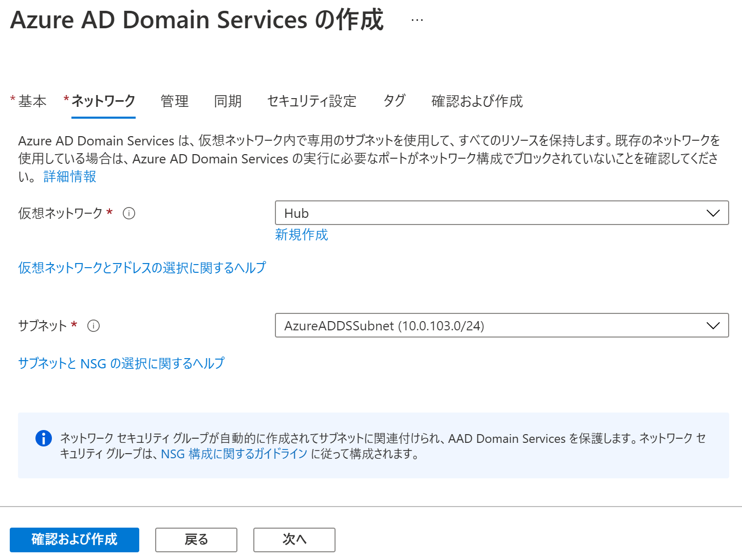
Task: Click the chevron on the virtual network selector
Action: coord(713,213)
